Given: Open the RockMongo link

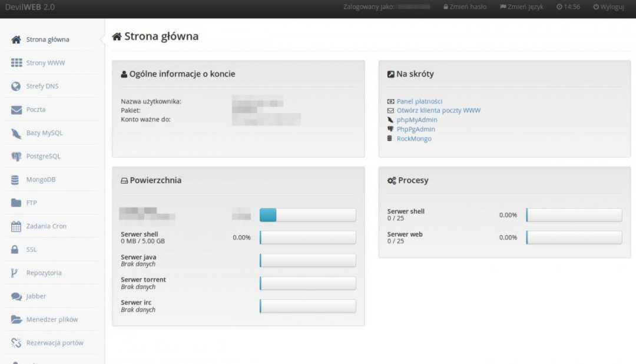Looking at the screenshot, I should point(414,139).
